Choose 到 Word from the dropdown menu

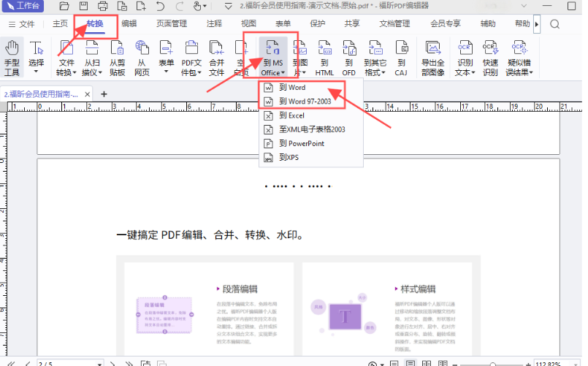click(x=311, y=88)
